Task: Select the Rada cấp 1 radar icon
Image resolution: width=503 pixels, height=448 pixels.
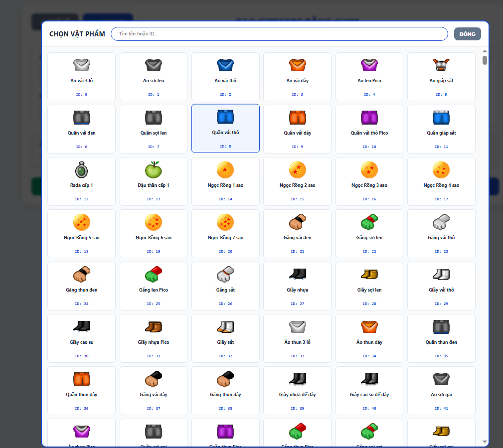Action: tap(81, 170)
